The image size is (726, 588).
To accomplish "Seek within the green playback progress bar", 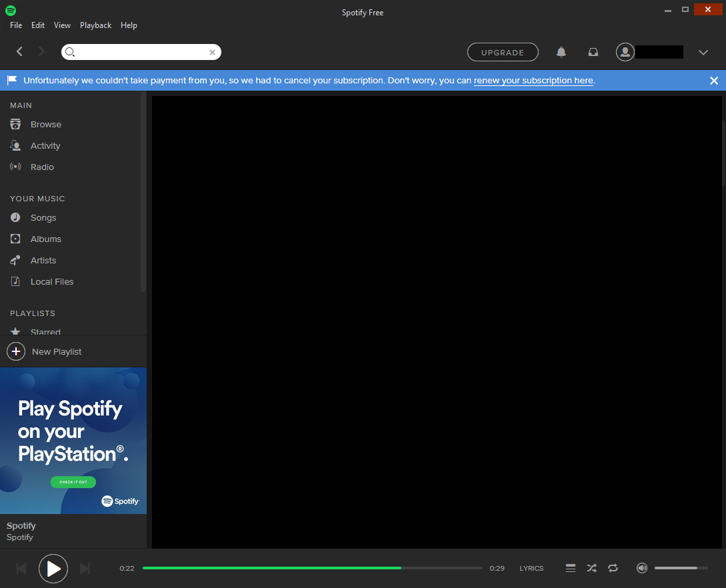I will (312, 568).
